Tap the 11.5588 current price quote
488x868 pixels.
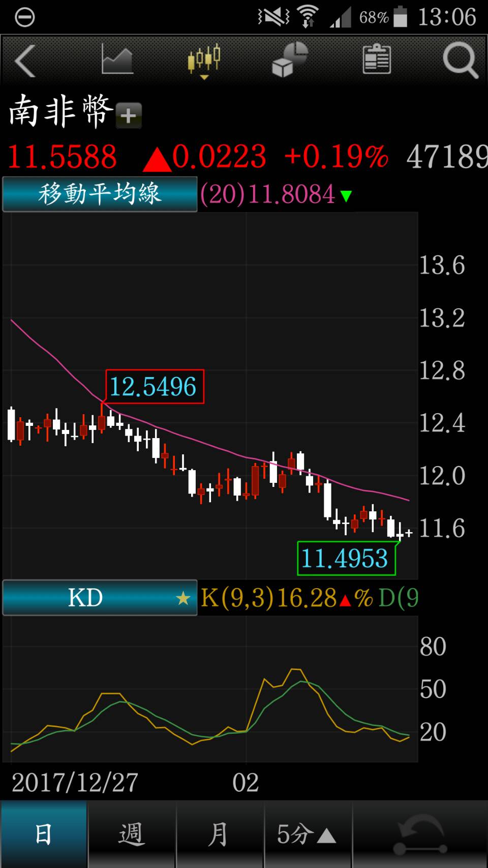point(62,157)
